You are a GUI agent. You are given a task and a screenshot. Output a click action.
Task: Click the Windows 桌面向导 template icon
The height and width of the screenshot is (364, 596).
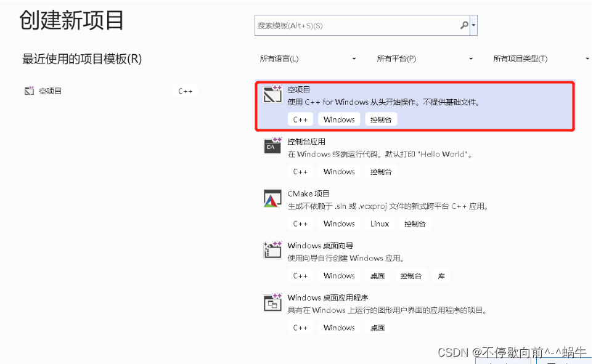coord(272,251)
